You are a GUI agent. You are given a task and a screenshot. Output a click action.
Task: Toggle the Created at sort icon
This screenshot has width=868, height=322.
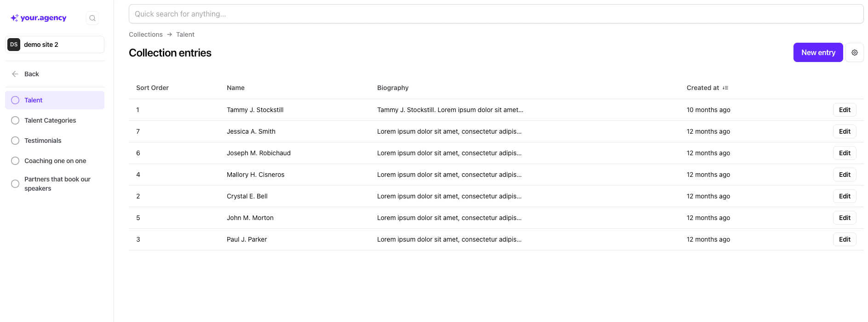725,88
